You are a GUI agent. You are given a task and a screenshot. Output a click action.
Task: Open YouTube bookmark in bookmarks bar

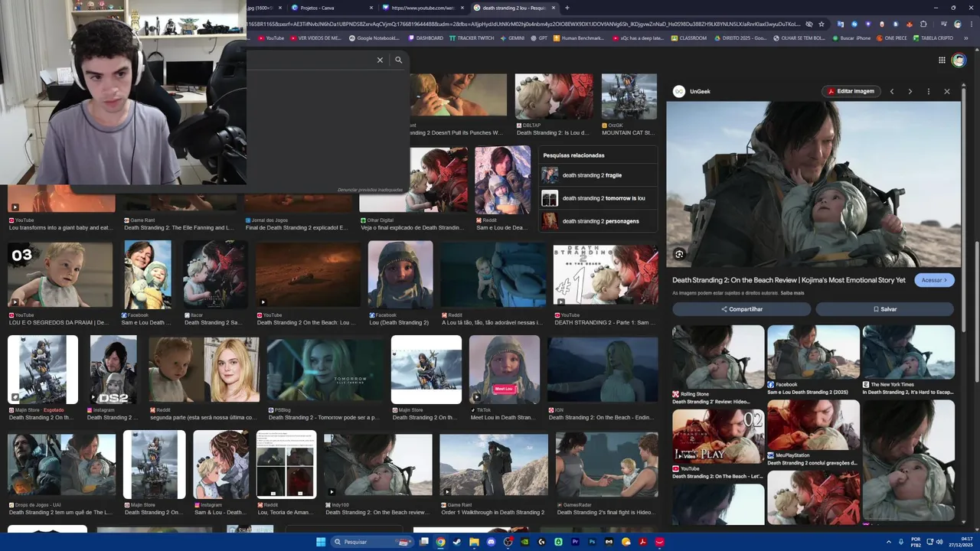[271, 37]
